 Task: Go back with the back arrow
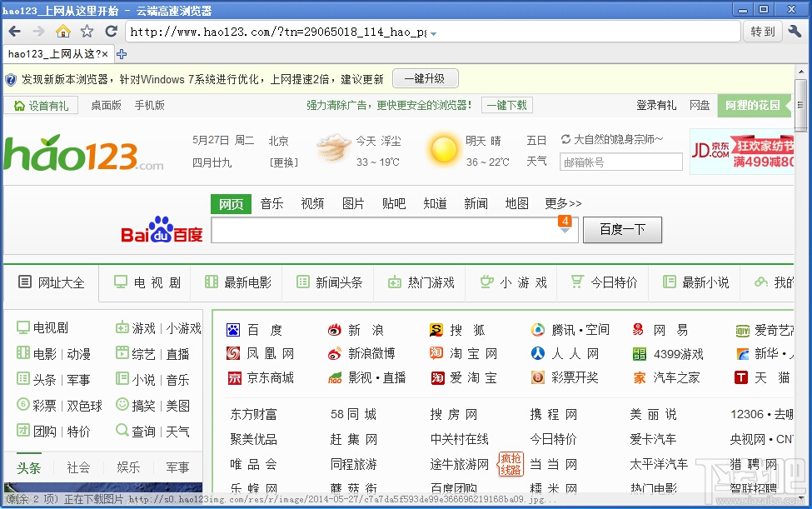15,32
